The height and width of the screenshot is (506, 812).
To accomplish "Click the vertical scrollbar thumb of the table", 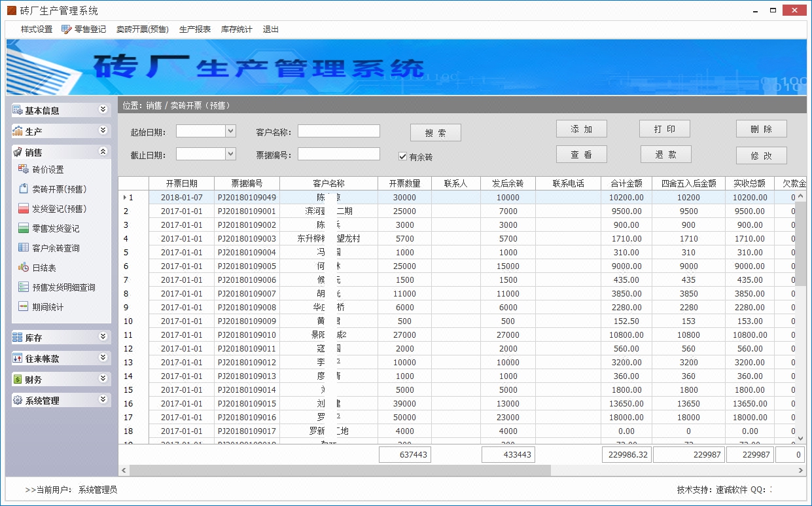I will coord(801,242).
